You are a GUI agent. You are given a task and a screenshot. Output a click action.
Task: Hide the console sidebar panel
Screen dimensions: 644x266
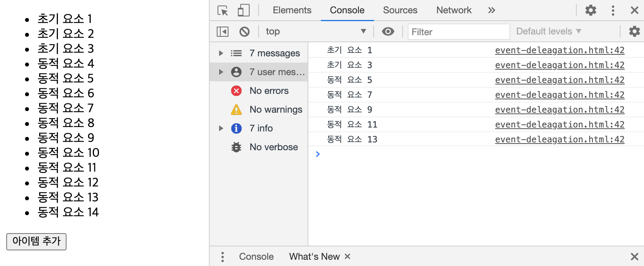point(223,32)
